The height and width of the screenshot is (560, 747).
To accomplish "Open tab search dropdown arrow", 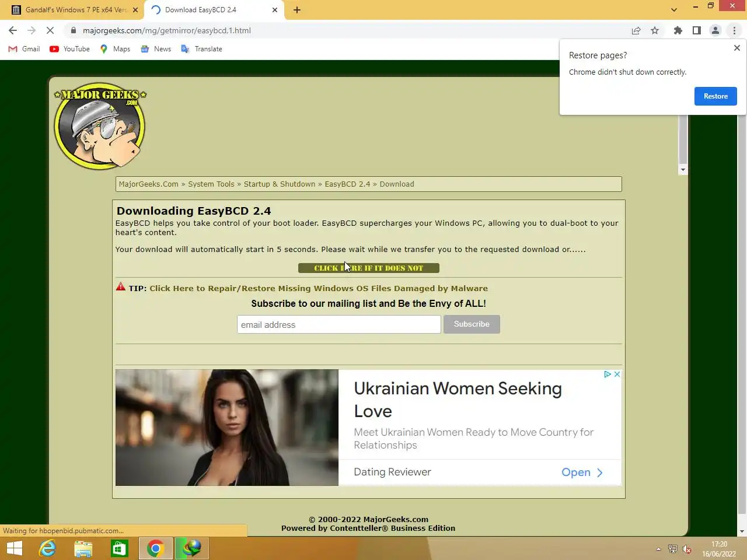I will click(x=674, y=10).
